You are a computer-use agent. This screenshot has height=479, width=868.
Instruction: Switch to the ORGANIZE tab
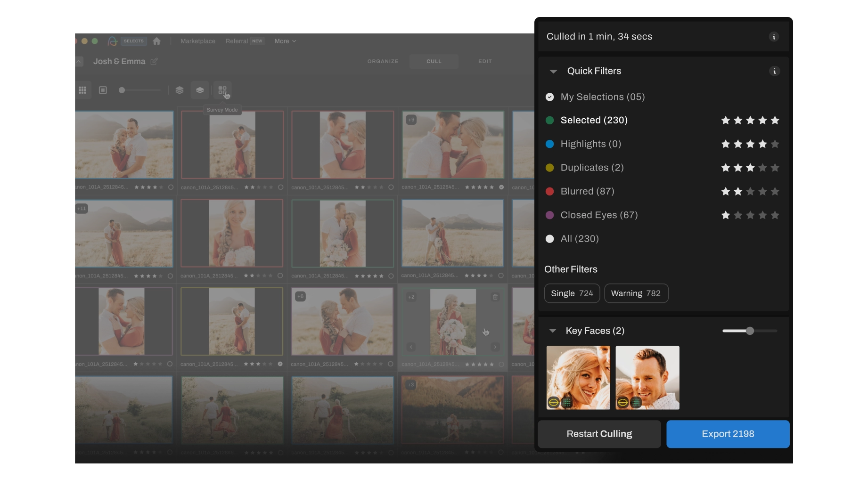(x=383, y=61)
